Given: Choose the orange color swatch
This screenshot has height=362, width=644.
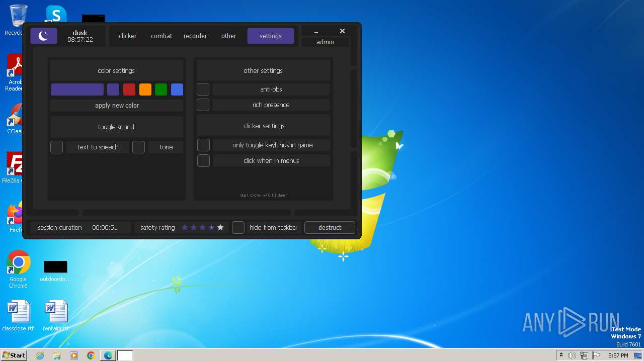Looking at the screenshot, I should [x=145, y=89].
